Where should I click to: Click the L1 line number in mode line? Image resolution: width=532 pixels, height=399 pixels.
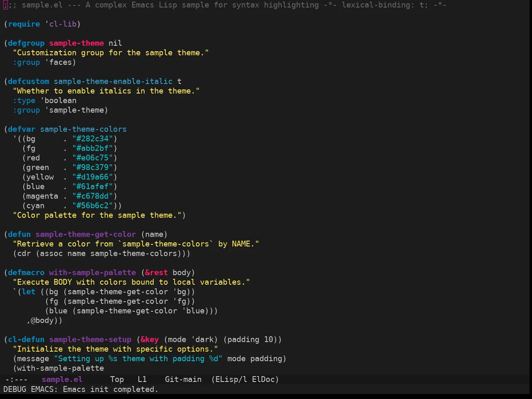142,379
